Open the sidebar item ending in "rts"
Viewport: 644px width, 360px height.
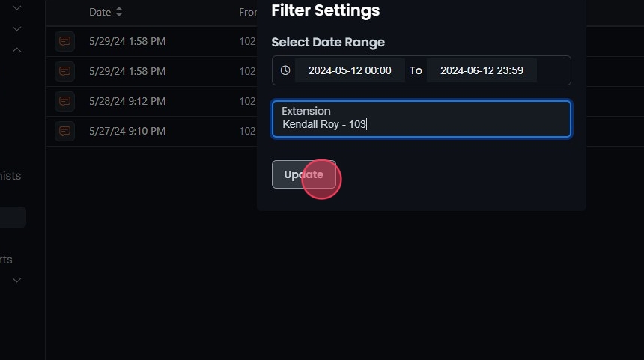click(x=7, y=260)
